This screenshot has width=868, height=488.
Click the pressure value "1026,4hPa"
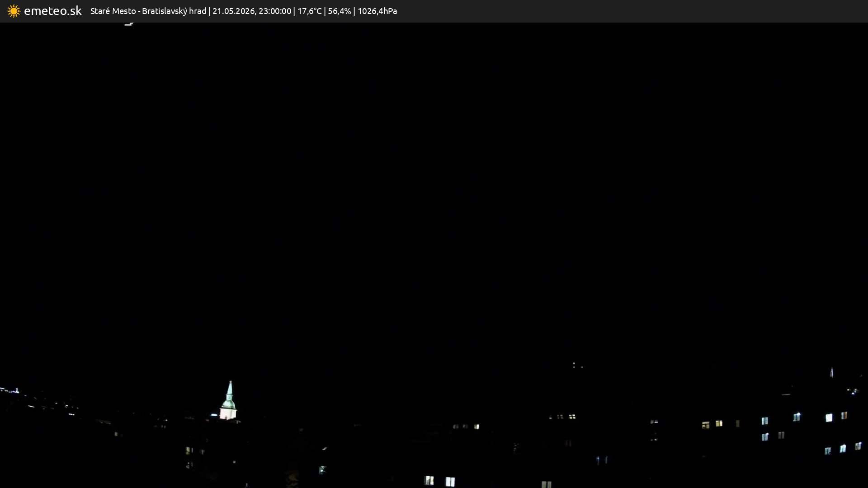tap(377, 11)
